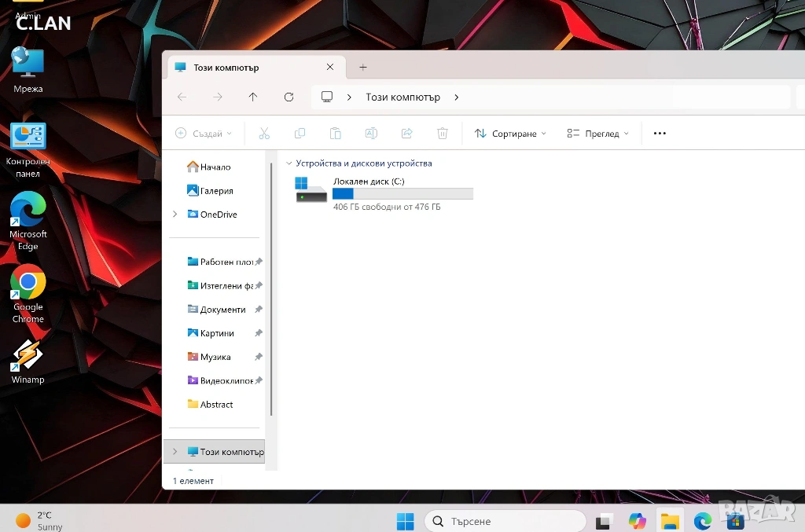Click the Rename icon in toolbar
This screenshot has height=532, width=805.
371,134
